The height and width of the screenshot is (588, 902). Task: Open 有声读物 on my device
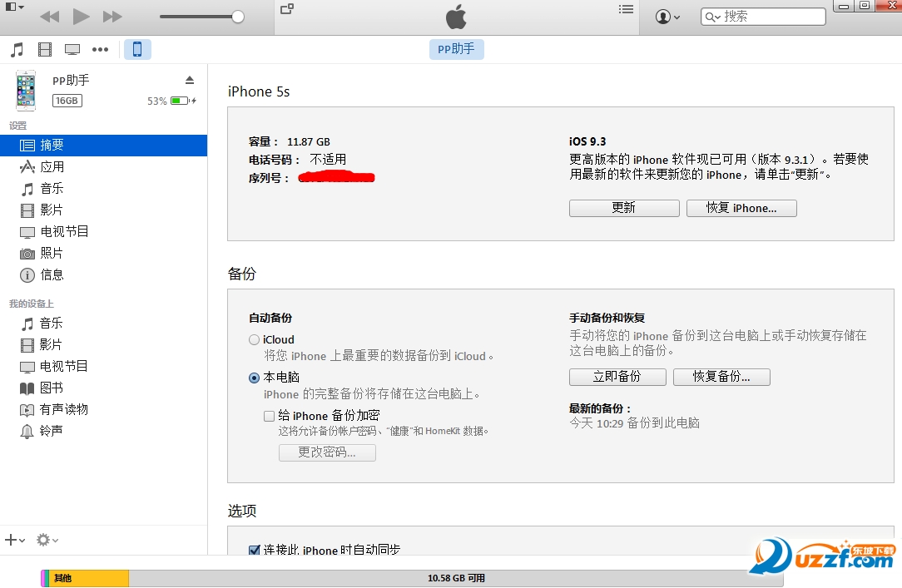click(x=103, y=409)
